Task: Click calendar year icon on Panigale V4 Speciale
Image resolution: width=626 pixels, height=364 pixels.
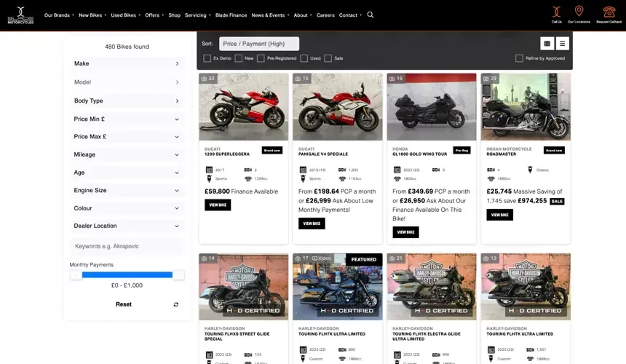Action: (x=303, y=170)
